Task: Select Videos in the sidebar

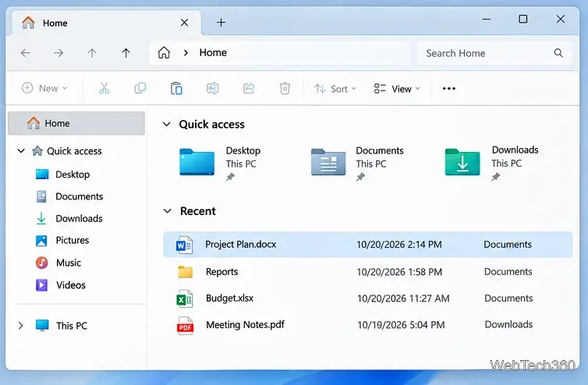Action: (x=71, y=285)
